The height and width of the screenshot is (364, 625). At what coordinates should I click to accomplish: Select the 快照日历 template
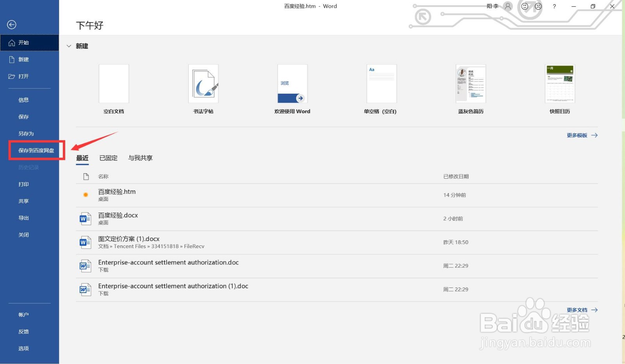tap(560, 83)
